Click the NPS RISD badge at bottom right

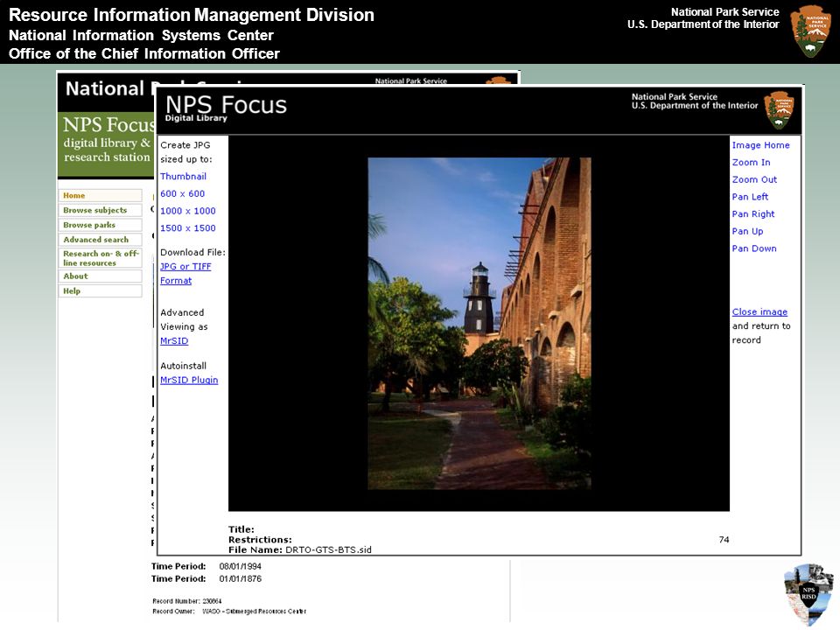tap(808, 594)
